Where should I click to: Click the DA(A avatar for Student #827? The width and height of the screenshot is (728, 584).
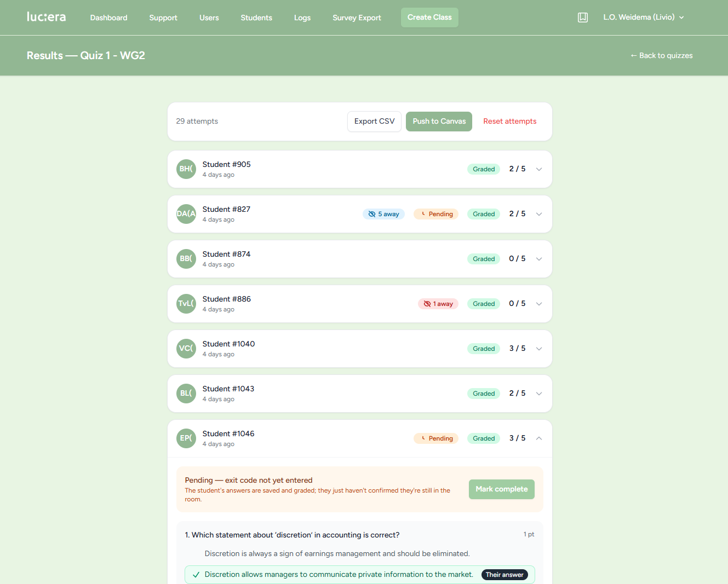click(x=186, y=214)
